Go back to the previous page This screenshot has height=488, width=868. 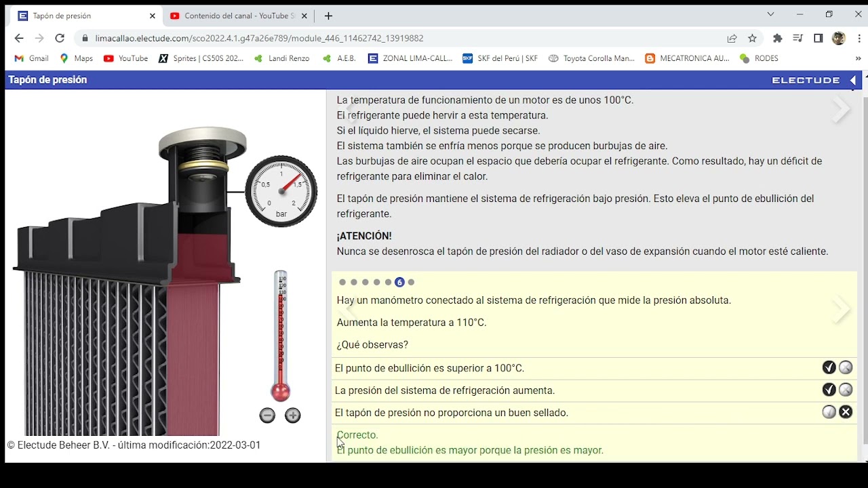19,39
